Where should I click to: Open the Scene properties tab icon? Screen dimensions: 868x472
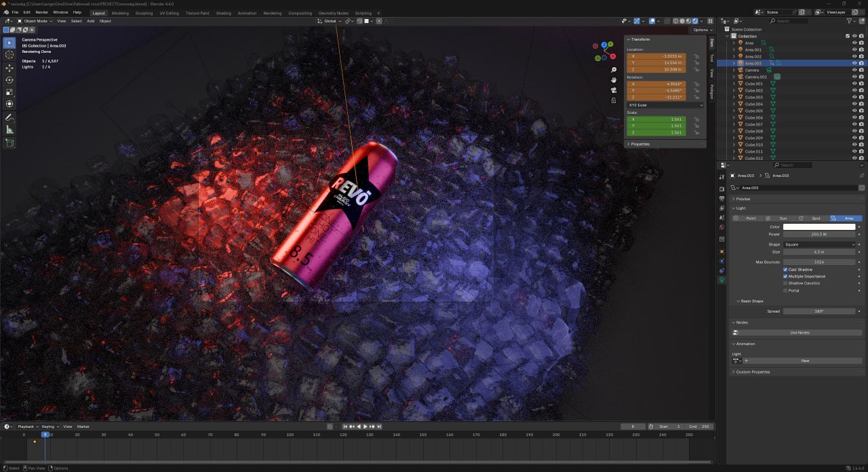tap(722, 218)
